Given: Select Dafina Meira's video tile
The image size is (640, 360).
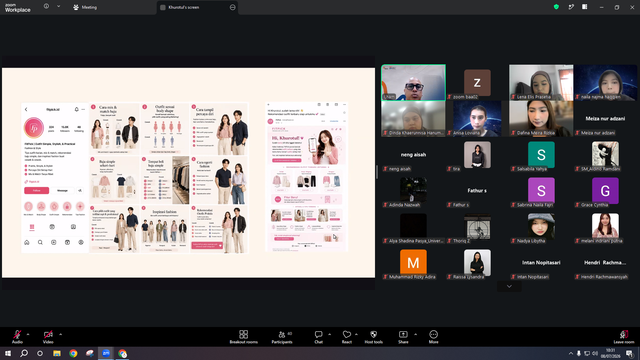Looking at the screenshot, I should 541,118.
